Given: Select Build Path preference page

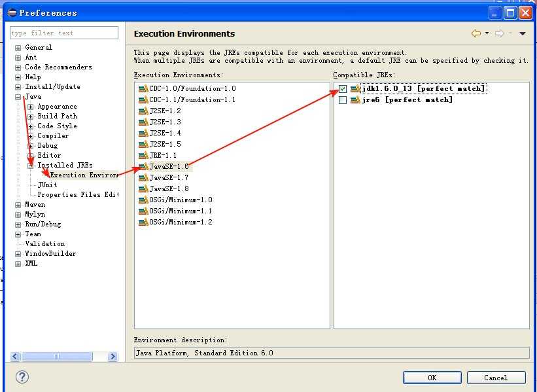Looking at the screenshot, I should (57, 116).
